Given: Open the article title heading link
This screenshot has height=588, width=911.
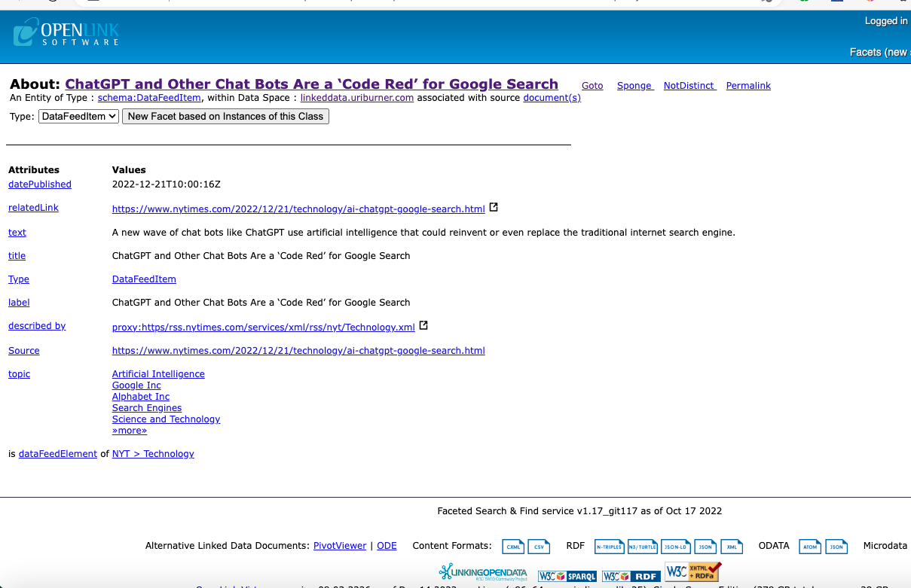Looking at the screenshot, I should (311, 84).
